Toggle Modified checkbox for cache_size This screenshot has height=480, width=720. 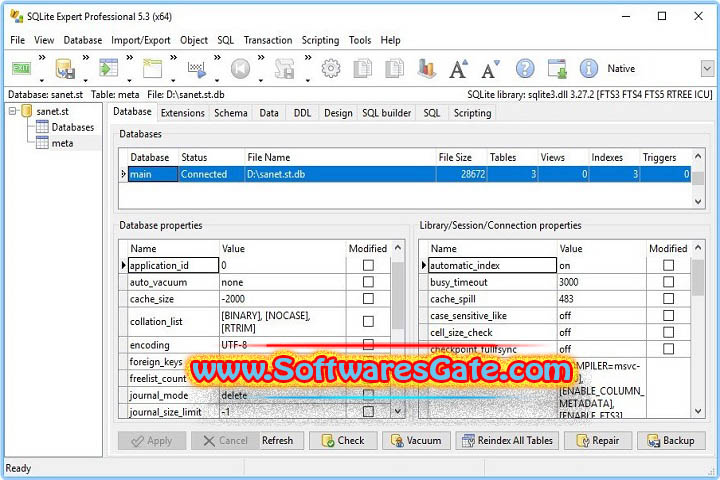coord(368,299)
